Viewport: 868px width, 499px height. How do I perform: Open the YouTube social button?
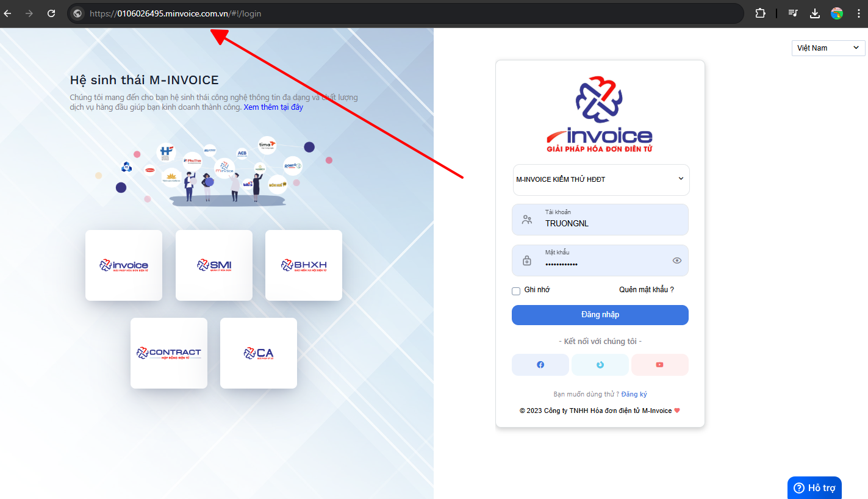pos(660,365)
